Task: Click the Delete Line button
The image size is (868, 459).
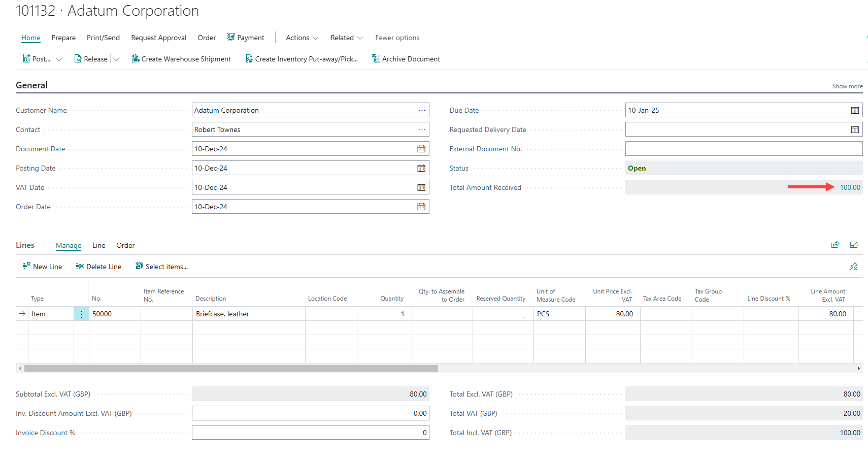Action: (98, 267)
